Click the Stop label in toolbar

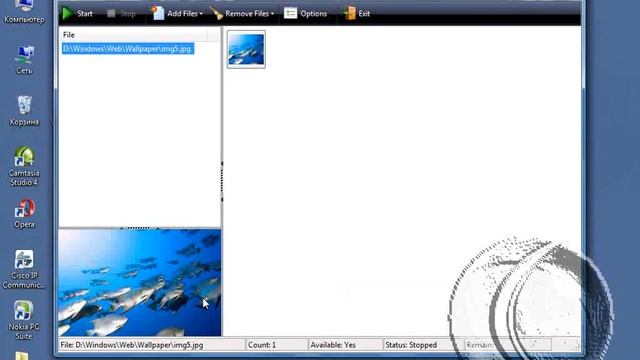[127, 13]
